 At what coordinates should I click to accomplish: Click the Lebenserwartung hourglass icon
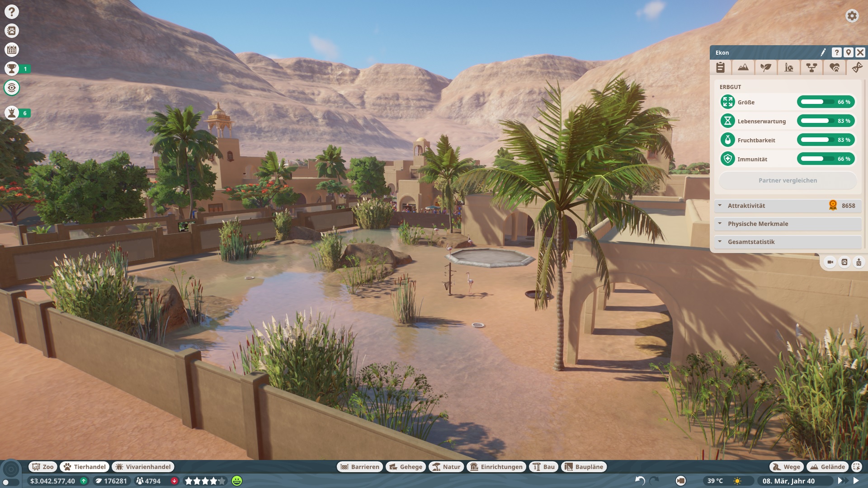tap(727, 121)
